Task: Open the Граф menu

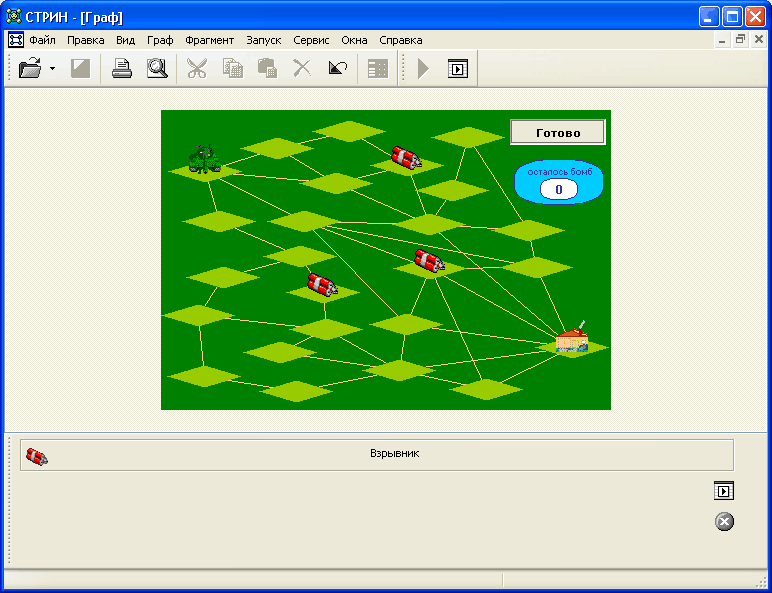Action: [x=160, y=40]
